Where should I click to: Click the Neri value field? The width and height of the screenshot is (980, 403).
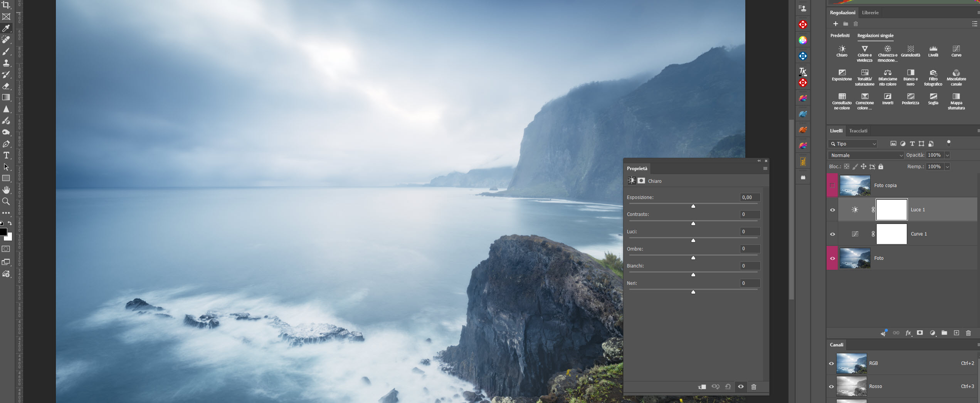750,283
